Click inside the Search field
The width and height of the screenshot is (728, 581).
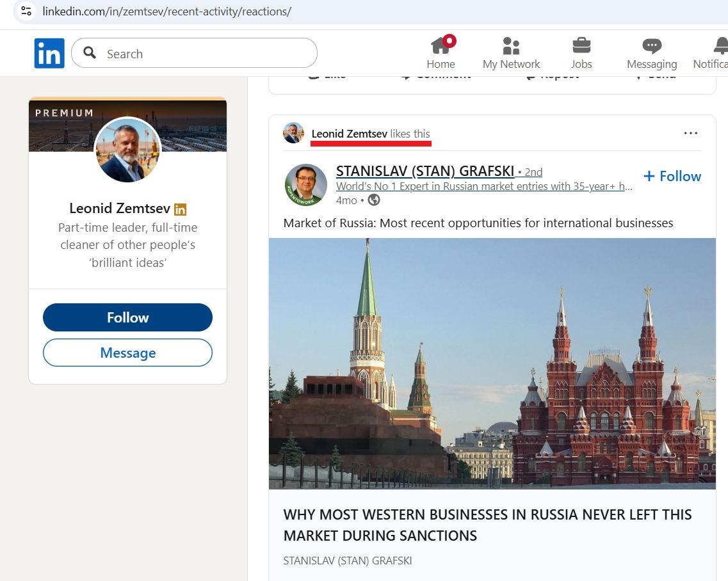click(x=192, y=53)
